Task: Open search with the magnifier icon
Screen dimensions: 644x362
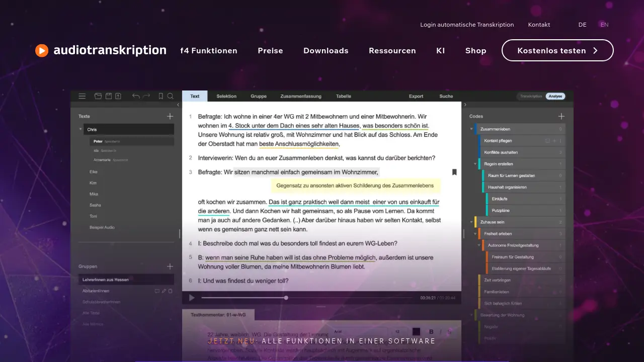Action: tap(171, 96)
